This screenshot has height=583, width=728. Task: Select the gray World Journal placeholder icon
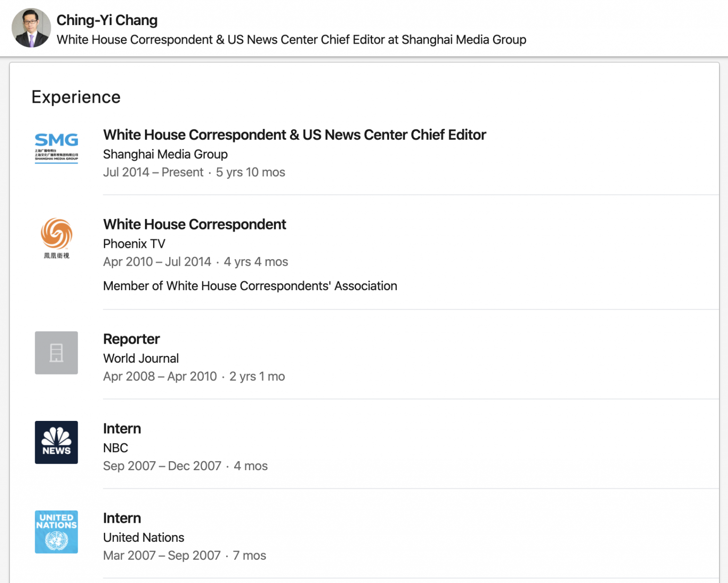click(56, 353)
